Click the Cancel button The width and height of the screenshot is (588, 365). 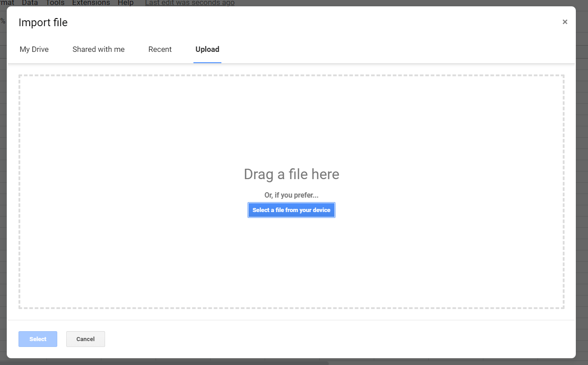coord(85,339)
